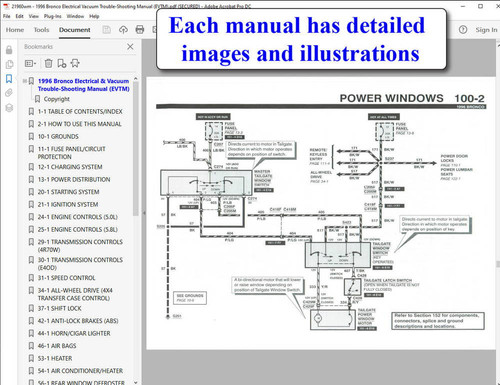Click the bookmarks scroll up arrow
This screenshot has width=500, height=385.
(136, 79)
